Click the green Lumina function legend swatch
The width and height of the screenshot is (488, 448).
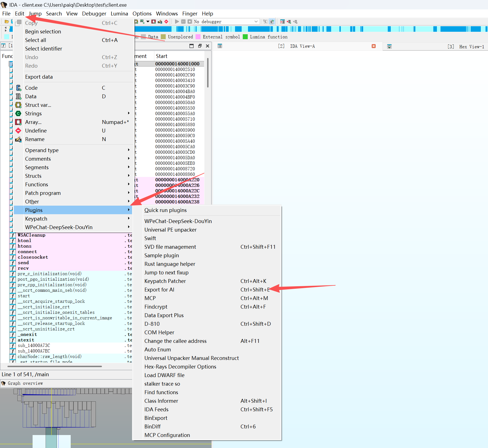click(x=245, y=37)
